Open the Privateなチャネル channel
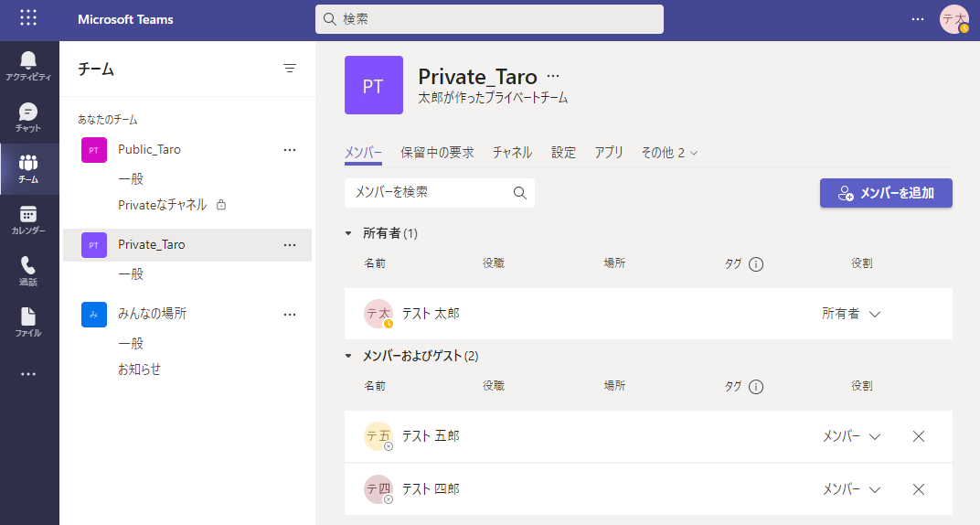The width and height of the screenshot is (980, 525). (163, 205)
